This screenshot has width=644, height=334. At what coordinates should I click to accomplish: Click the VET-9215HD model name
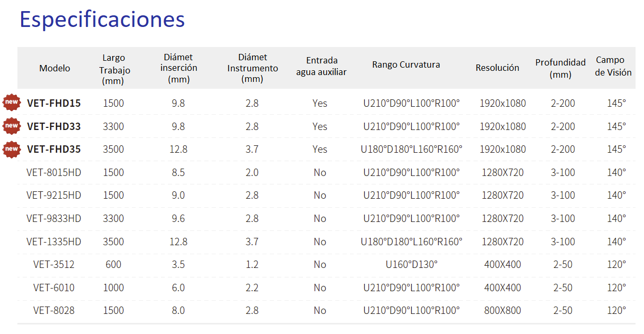click(54, 196)
